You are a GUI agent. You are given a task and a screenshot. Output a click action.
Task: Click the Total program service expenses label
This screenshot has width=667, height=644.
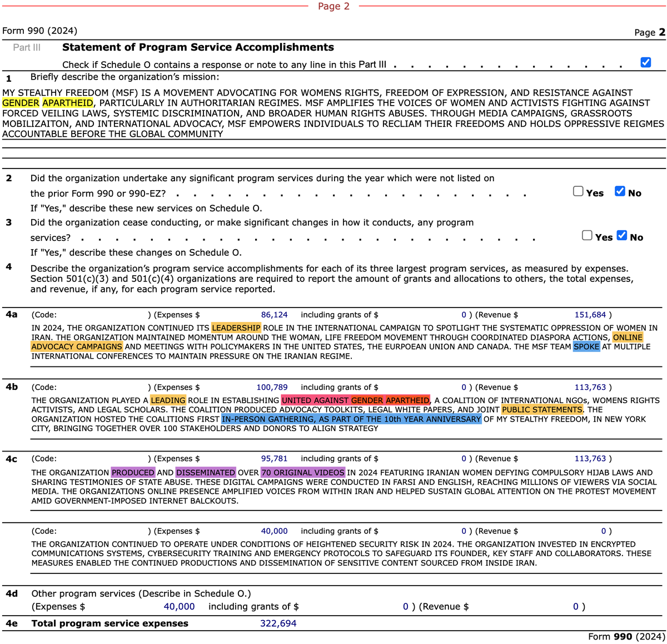click(x=110, y=623)
